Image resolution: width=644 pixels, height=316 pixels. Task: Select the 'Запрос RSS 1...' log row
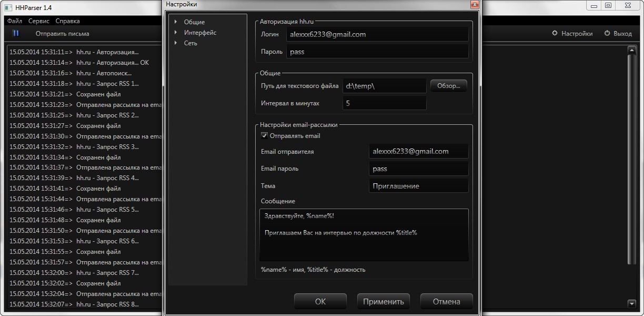point(74,84)
